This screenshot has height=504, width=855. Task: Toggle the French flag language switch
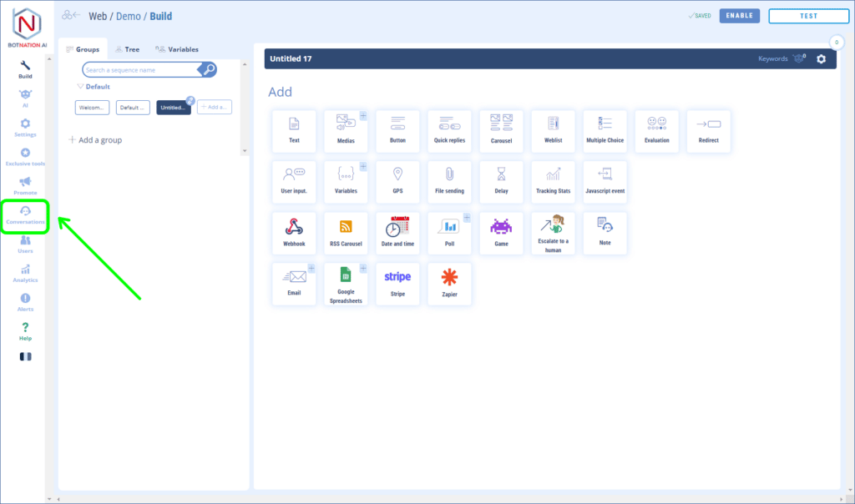click(25, 356)
